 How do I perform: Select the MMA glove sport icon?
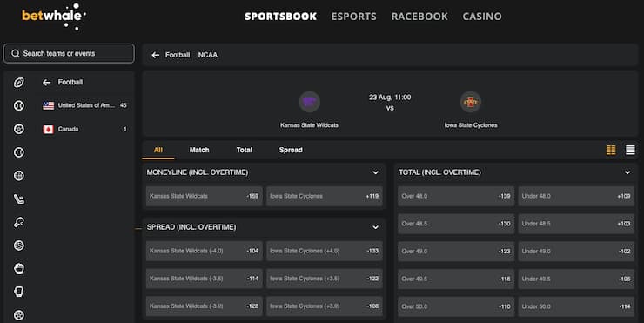coord(19,269)
